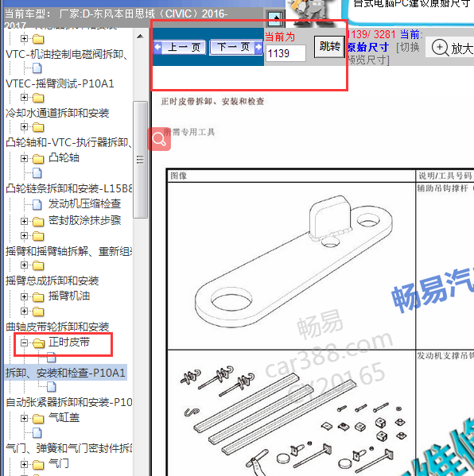Viewport: 474px width, 476px height.
Task: Click the tree scrollbar up arrow
Action: (x=140, y=37)
